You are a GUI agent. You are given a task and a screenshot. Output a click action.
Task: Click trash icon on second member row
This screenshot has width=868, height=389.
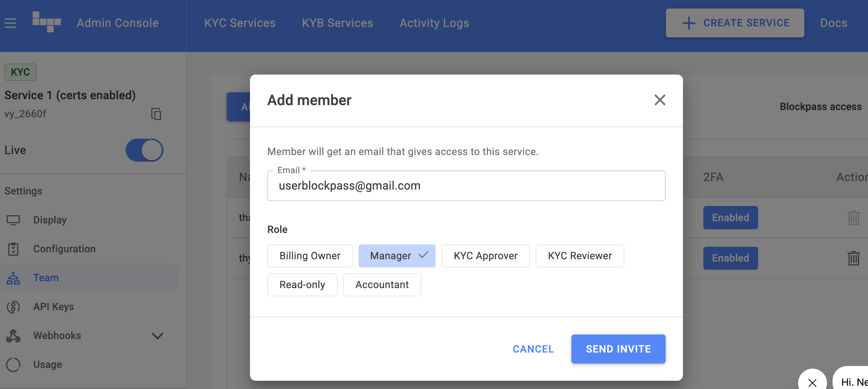[853, 258]
